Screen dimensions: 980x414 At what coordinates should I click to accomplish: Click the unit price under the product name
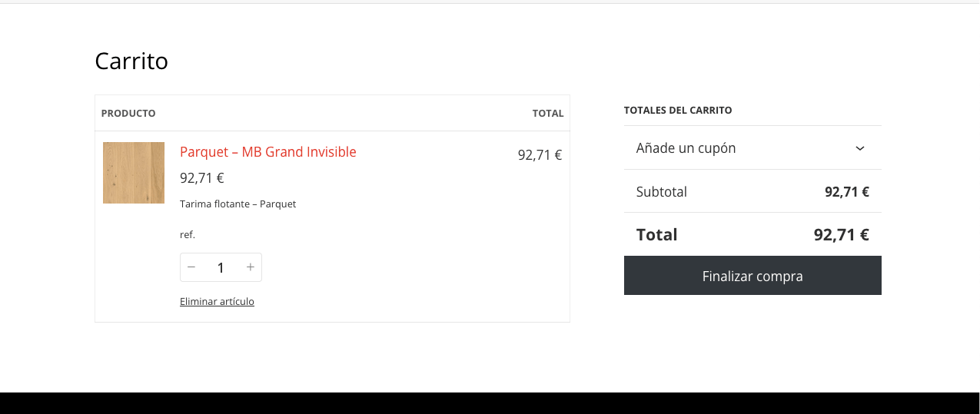202,178
